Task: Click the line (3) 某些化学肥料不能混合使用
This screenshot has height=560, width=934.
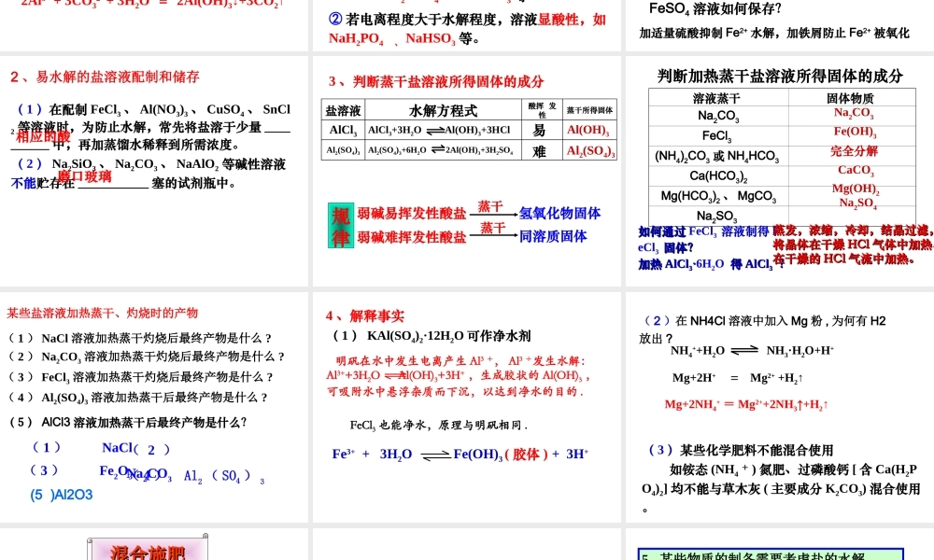Action: click(741, 450)
